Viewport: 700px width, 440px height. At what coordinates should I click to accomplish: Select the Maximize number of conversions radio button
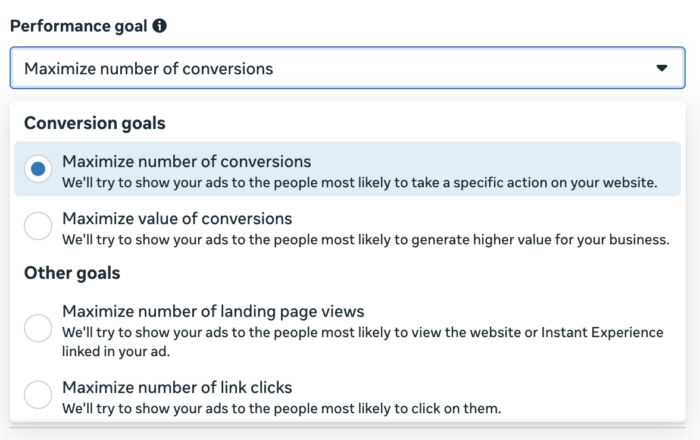[38, 169]
